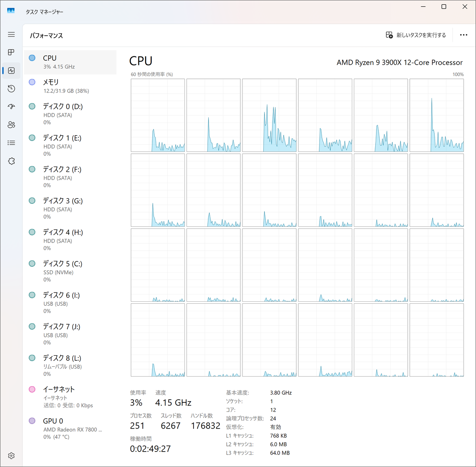
Task: Maximize the Task Manager window
Action: coord(444,7)
